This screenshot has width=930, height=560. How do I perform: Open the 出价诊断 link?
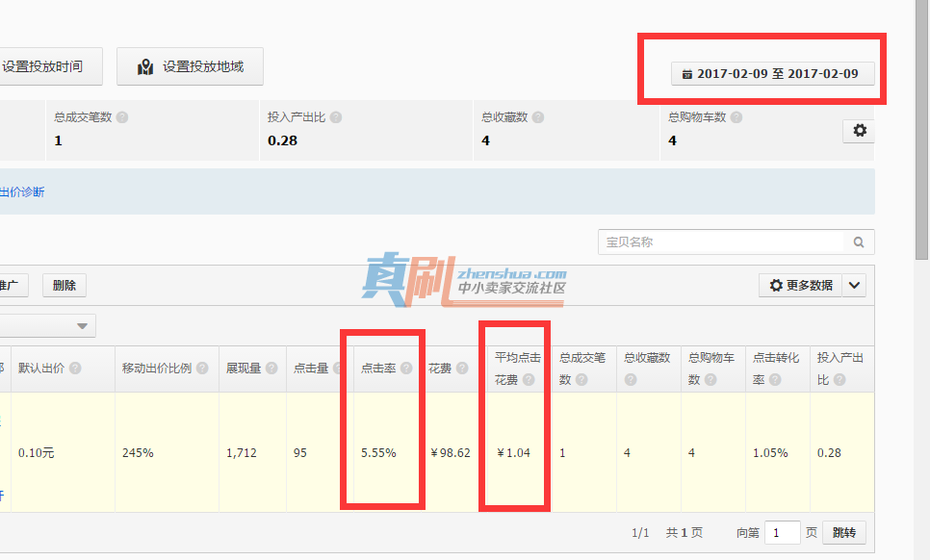22,192
